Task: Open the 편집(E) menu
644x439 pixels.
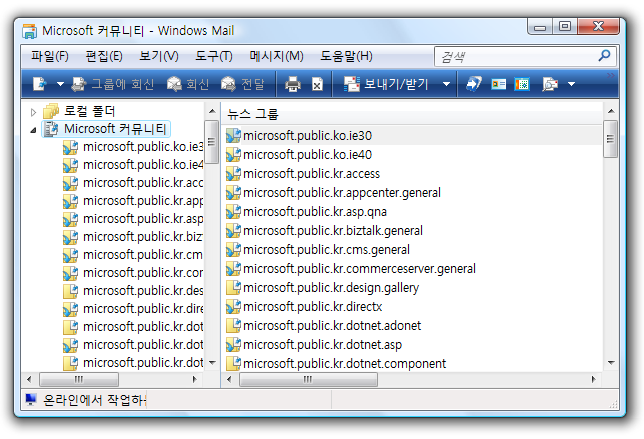Action: (x=104, y=56)
